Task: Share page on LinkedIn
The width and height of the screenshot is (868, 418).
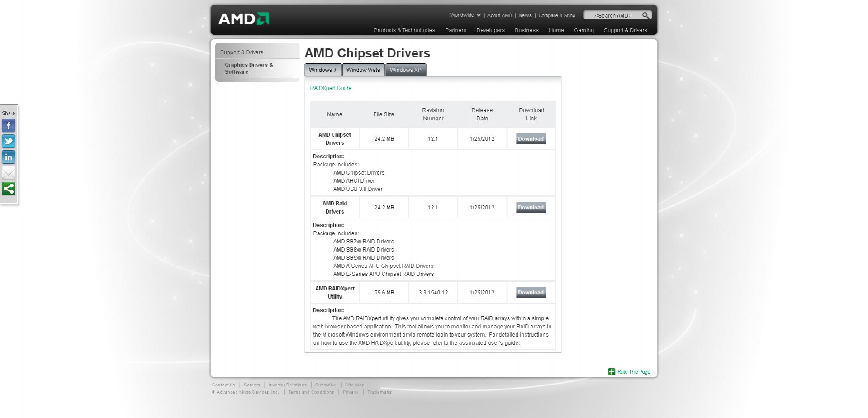Action: (9, 157)
